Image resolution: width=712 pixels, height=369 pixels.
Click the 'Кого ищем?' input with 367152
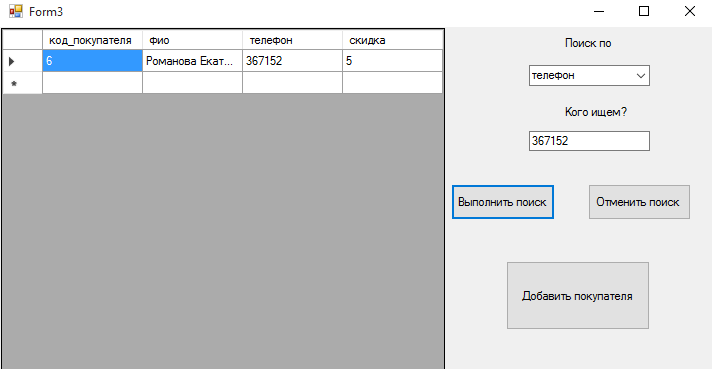point(589,141)
